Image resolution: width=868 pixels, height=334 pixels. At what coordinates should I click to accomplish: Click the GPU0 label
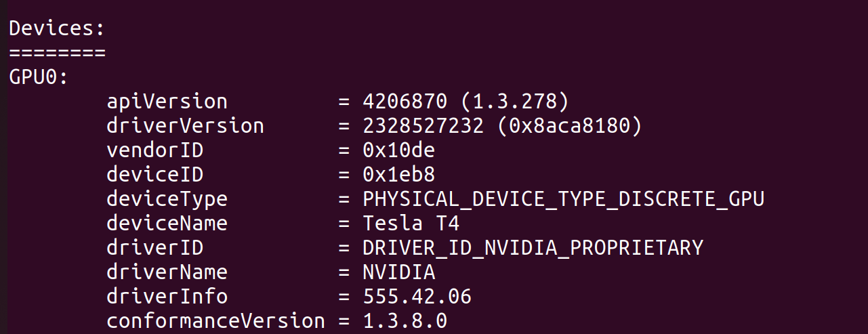39,77
